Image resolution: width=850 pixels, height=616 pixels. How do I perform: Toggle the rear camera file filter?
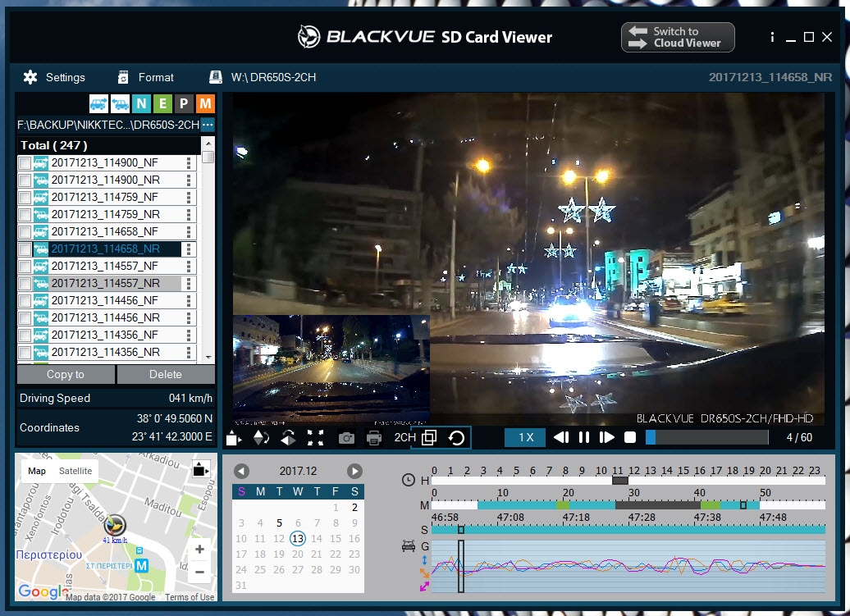click(120, 103)
